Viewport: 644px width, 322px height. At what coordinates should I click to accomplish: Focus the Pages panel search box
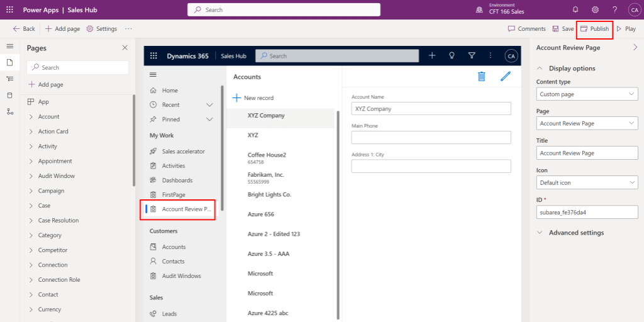tap(77, 67)
